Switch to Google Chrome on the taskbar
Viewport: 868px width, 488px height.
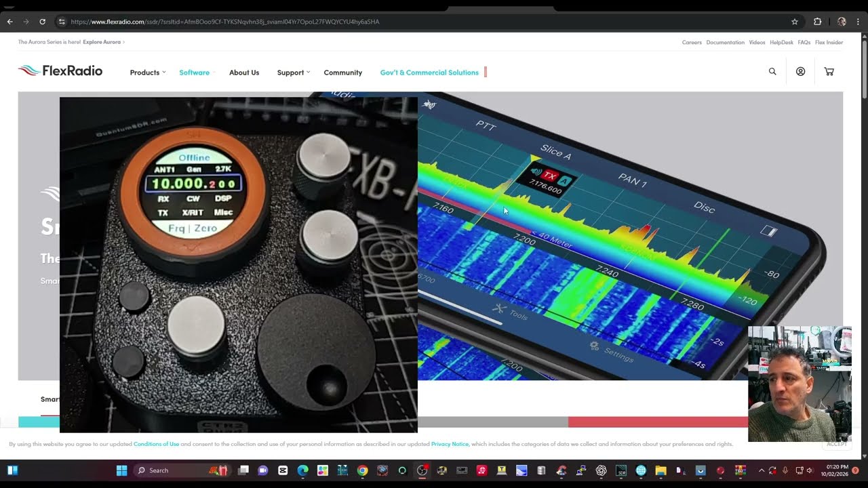(x=363, y=470)
